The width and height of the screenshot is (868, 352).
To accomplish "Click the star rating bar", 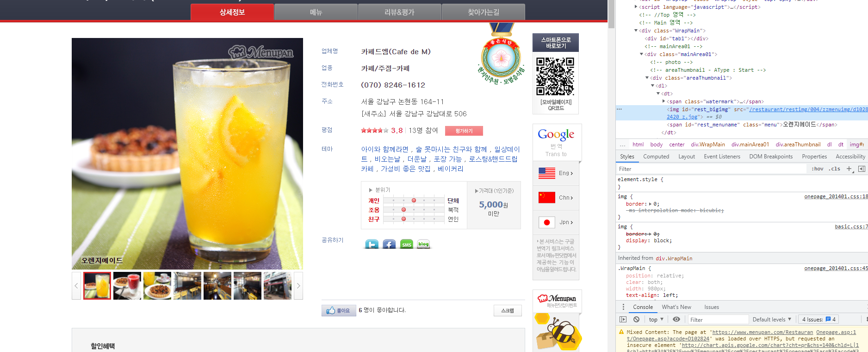I will [375, 131].
